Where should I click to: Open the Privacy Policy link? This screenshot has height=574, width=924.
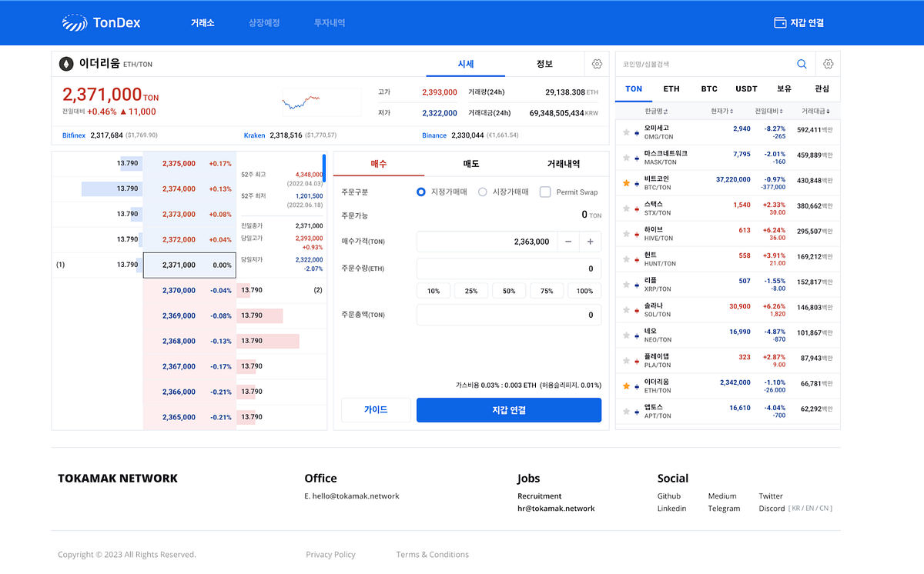(x=331, y=554)
